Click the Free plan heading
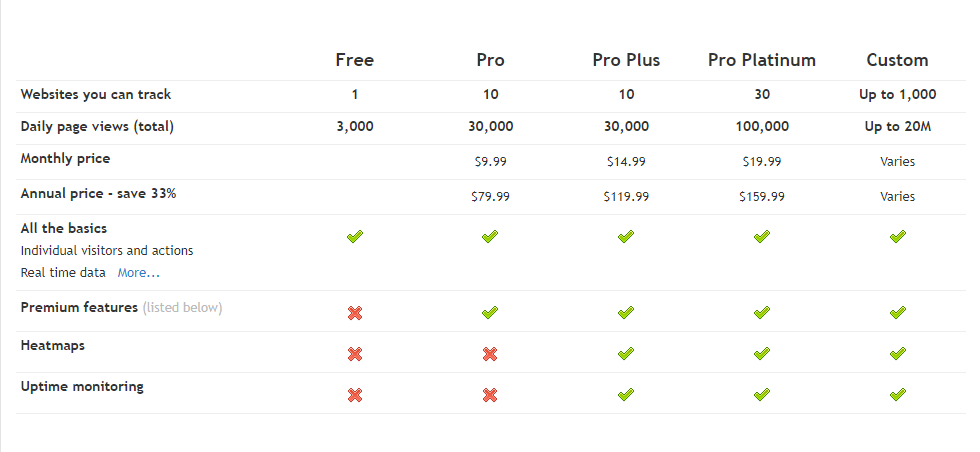 pyautogui.click(x=354, y=60)
